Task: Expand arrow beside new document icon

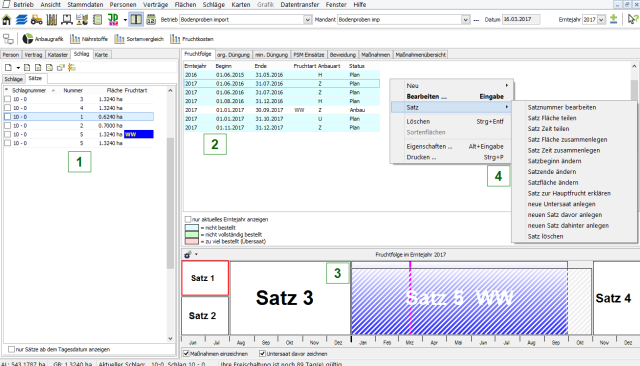Action: 18,68
